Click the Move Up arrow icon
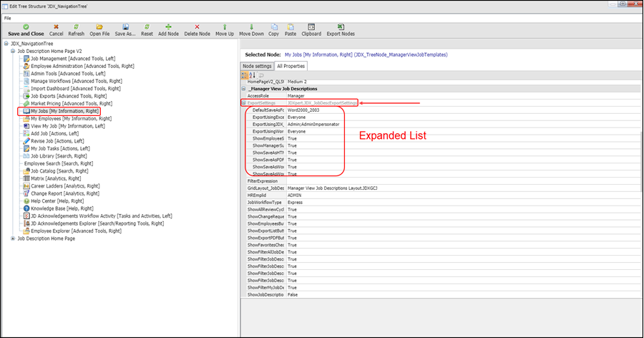The image size is (644, 338). tap(224, 26)
